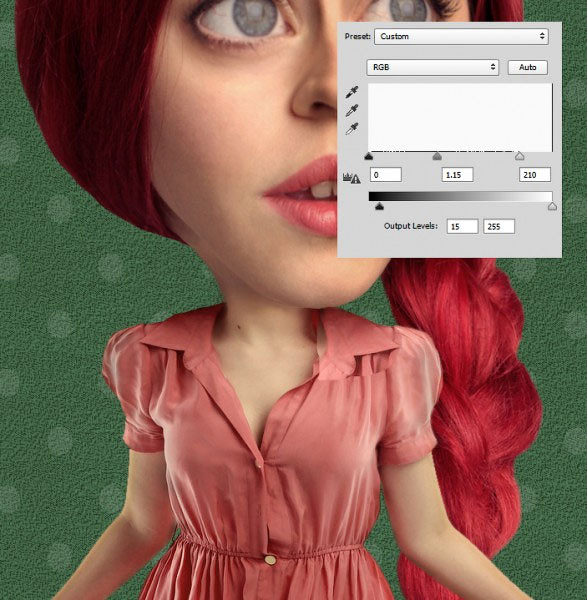Select the gray point eyedropper
Screen dimensions: 587x600
pyautogui.click(x=352, y=111)
